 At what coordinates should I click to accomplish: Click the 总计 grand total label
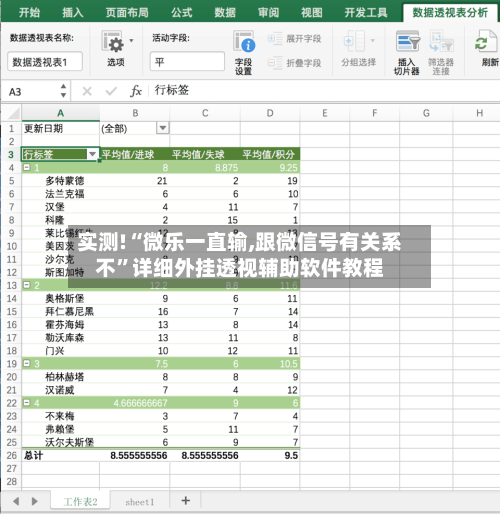[x=33, y=455]
